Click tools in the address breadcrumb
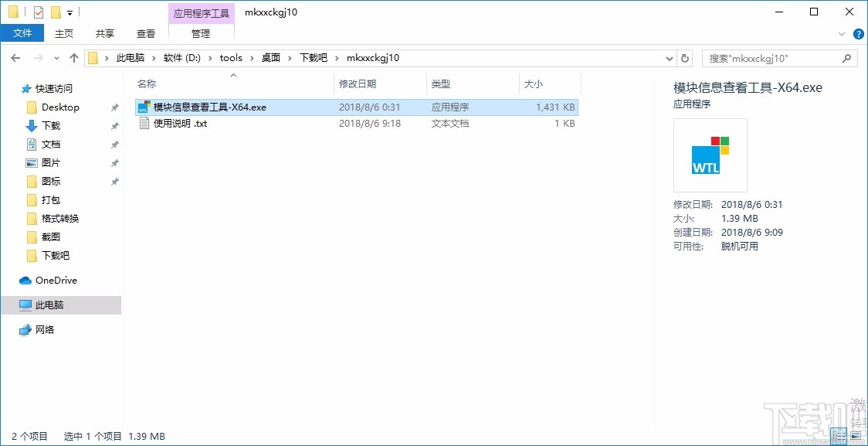The width and height of the screenshot is (868, 446). pyautogui.click(x=231, y=58)
